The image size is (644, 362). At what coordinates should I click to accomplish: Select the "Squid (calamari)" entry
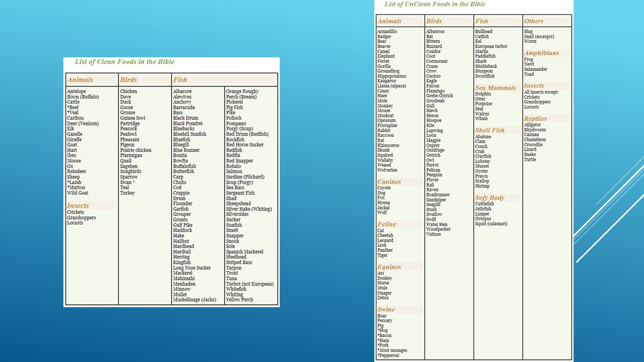(x=491, y=224)
